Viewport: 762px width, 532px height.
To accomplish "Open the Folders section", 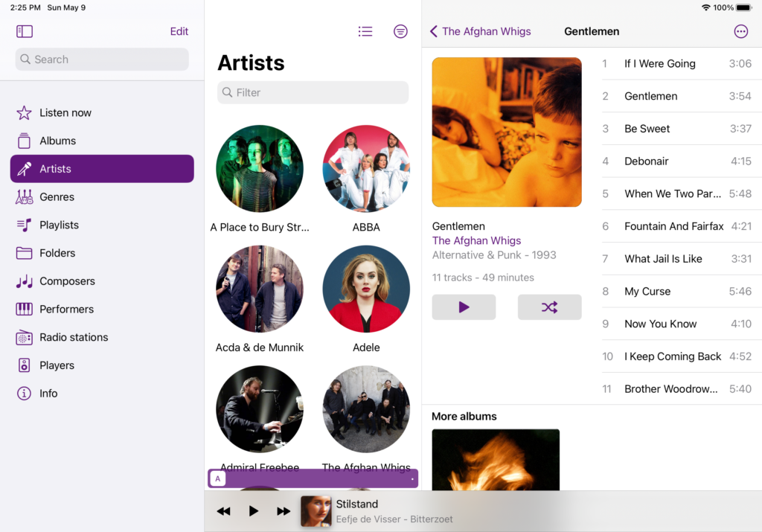I will pyautogui.click(x=102, y=253).
